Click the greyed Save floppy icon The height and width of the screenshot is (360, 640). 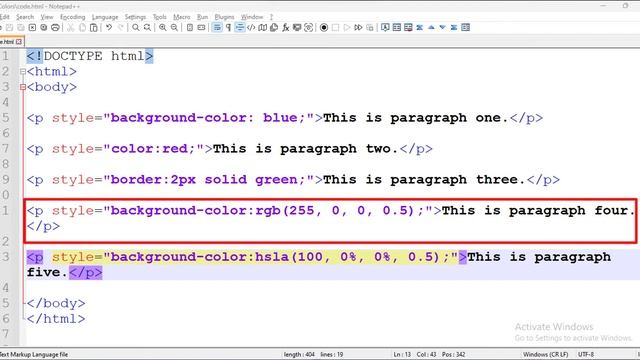point(9,27)
